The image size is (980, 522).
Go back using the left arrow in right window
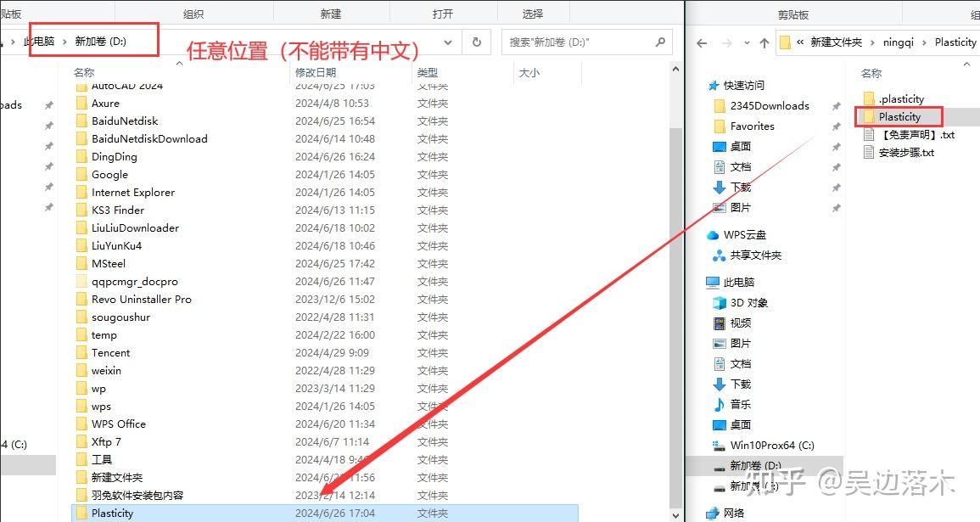pyautogui.click(x=702, y=43)
